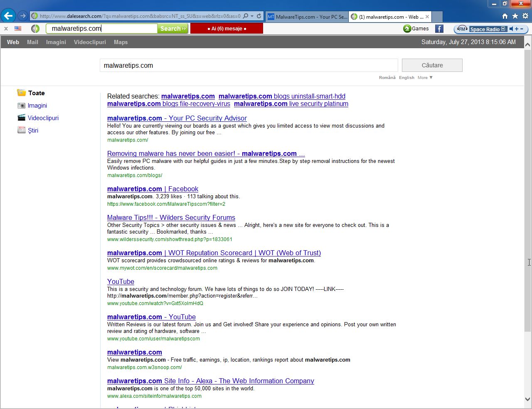532x409 pixels.
Task: Refresh the page with the reload icon
Action: [259, 16]
